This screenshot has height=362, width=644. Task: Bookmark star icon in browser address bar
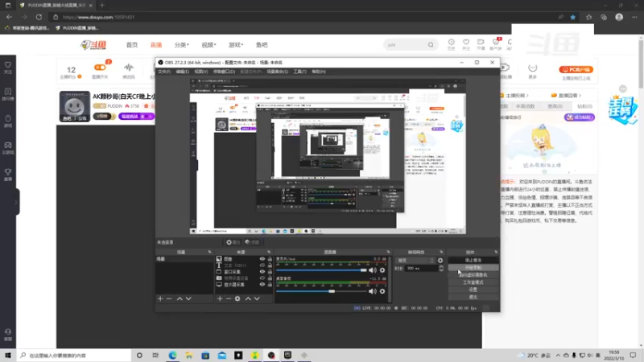coord(572,17)
